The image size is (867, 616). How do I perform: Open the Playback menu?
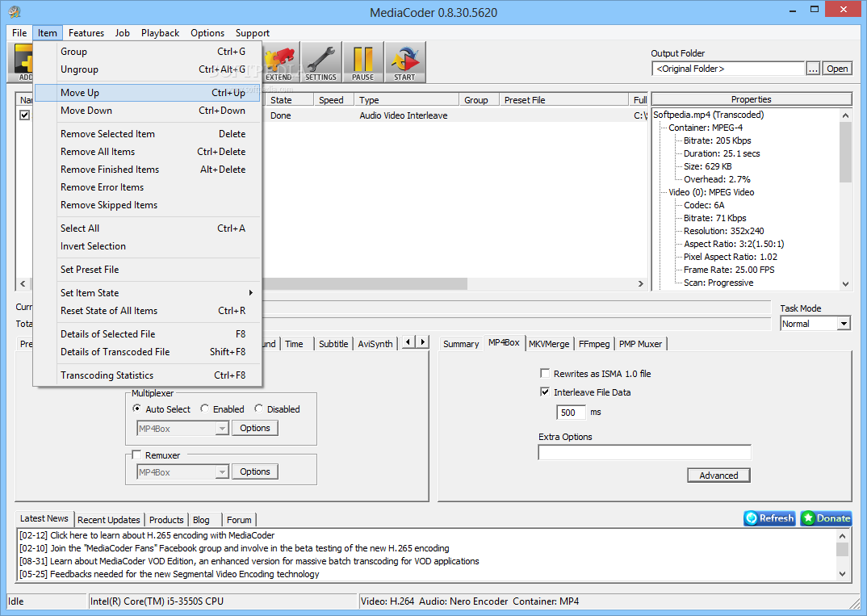(160, 32)
